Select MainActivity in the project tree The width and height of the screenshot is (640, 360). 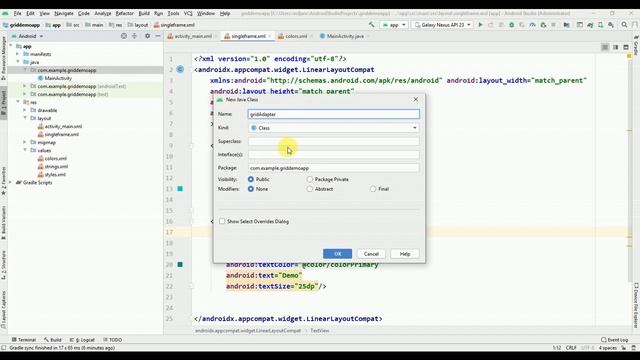[x=58, y=78]
